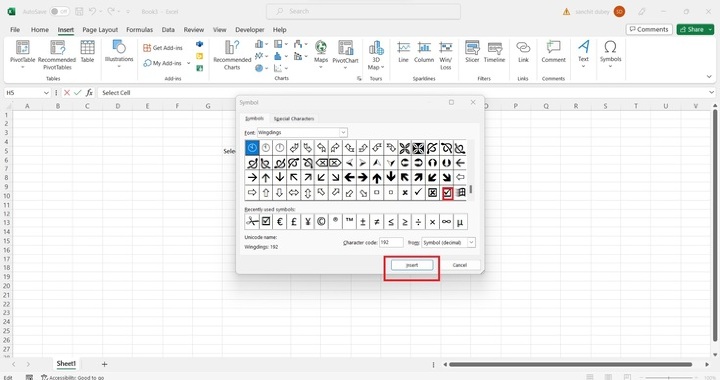The image size is (720, 380).
Task: Select the Slicer filter icon
Action: point(472,51)
